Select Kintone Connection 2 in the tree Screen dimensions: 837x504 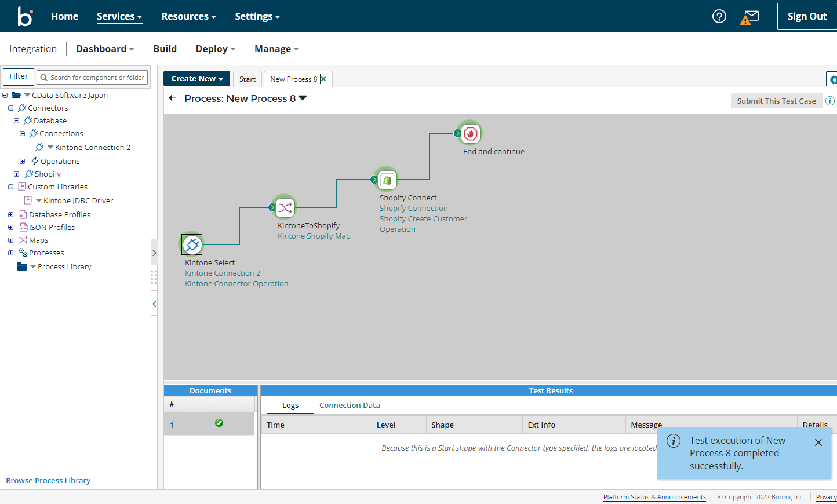pyautogui.click(x=93, y=147)
